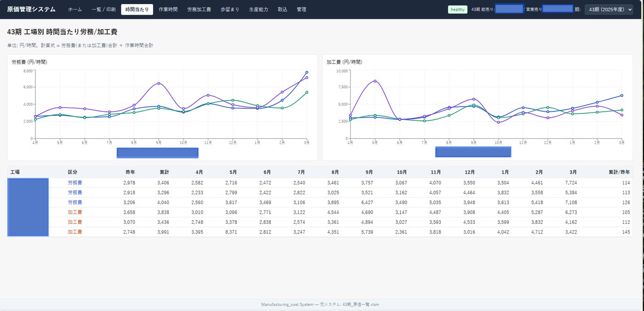Click 加工費 link in row with 昨年 3,070

point(75,222)
